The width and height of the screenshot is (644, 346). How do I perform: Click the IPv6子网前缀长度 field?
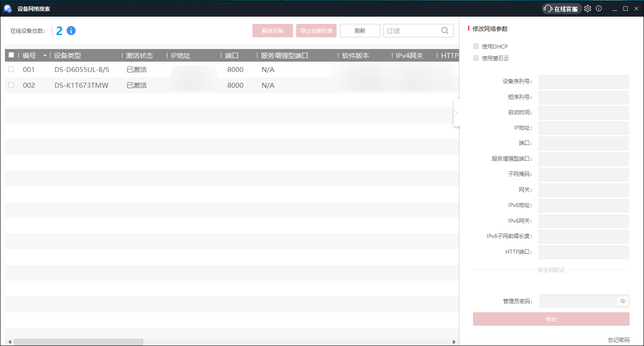[x=584, y=237]
